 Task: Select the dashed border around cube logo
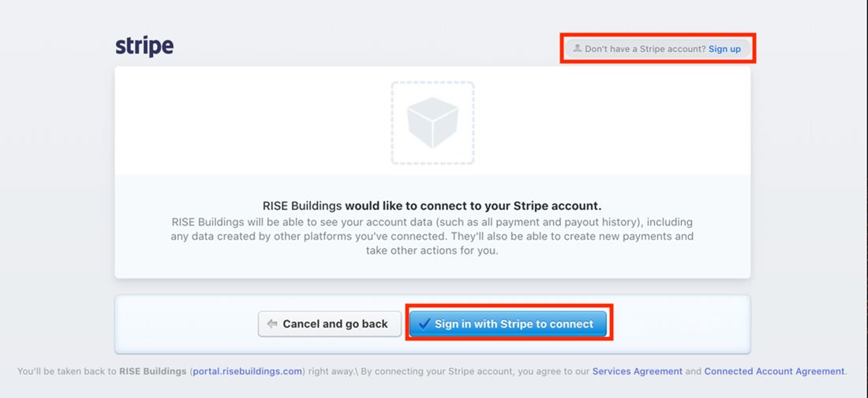coord(432,123)
